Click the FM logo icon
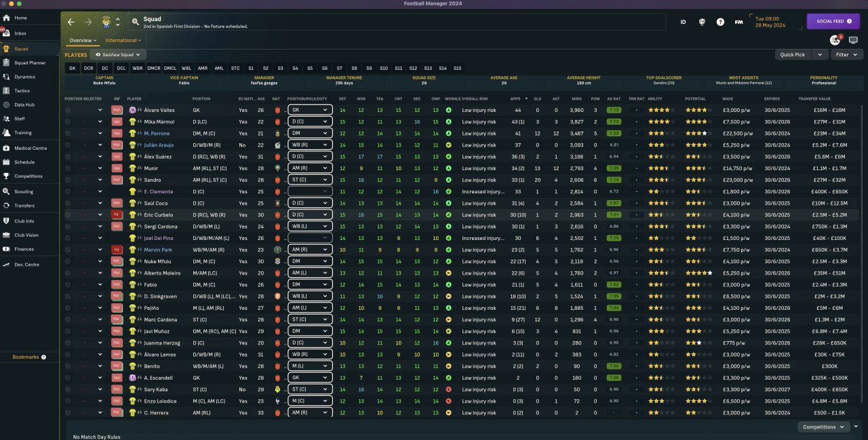The width and height of the screenshot is (868, 440). tap(738, 22)
